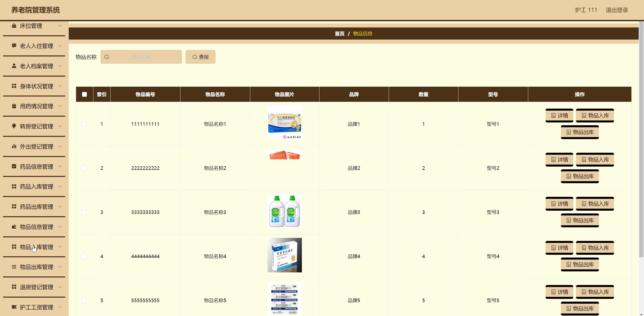The width and height of the screenshot is (644, 316).
Task: Click the bar chart icon beside 外出登记管理
Action: coord(14,146)
